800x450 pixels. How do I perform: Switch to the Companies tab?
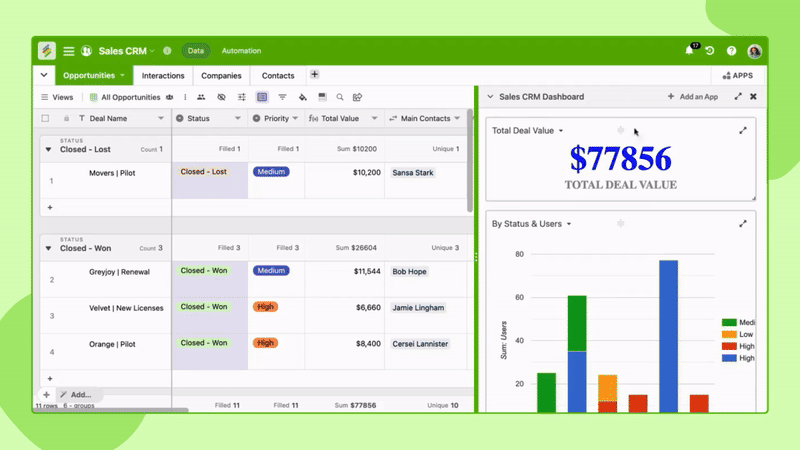tap(221, 76)
